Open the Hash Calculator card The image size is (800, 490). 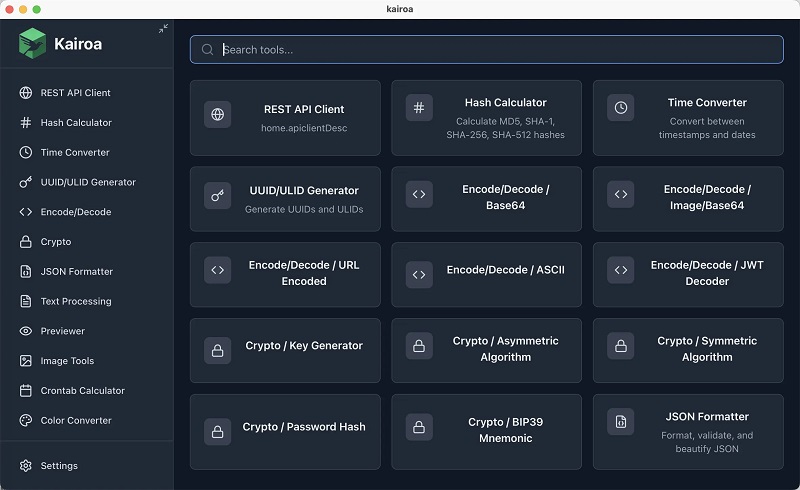[486, 118]
